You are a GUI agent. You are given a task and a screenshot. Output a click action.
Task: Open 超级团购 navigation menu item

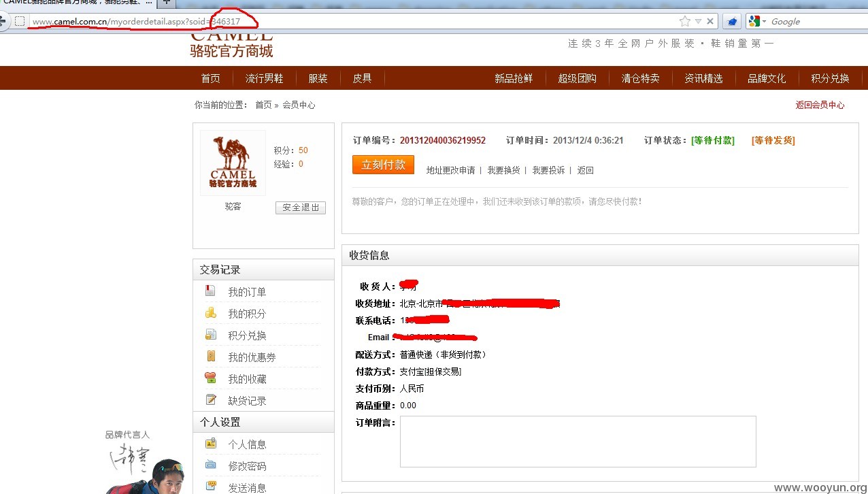pyautogui.click(x=577, y=78)
